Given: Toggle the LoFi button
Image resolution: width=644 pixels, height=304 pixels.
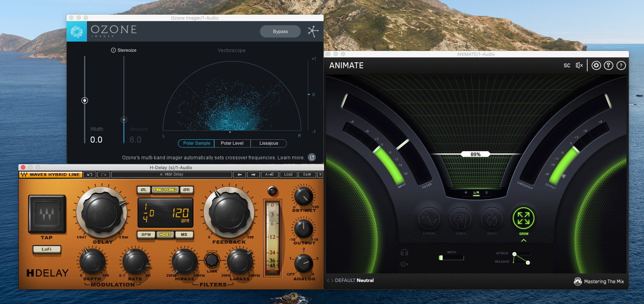Looking at the screenshot, I should tap(47, 249).
